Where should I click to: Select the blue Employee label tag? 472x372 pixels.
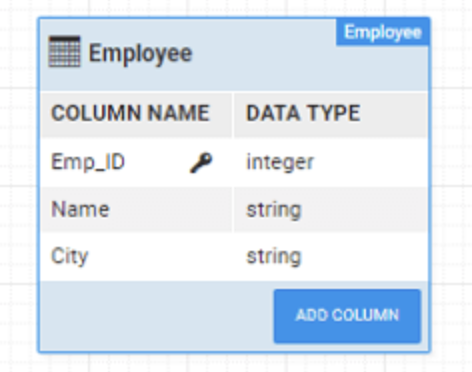click(383, 32)
